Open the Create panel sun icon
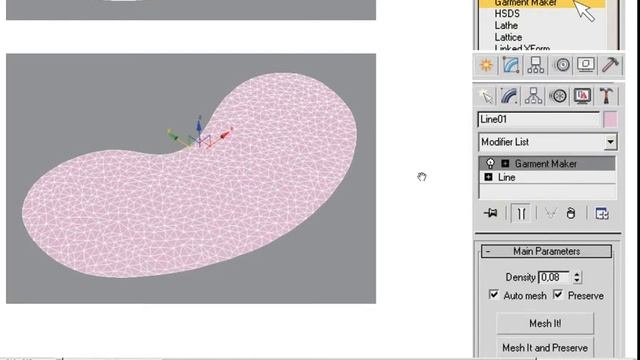 tap(486, 65)
